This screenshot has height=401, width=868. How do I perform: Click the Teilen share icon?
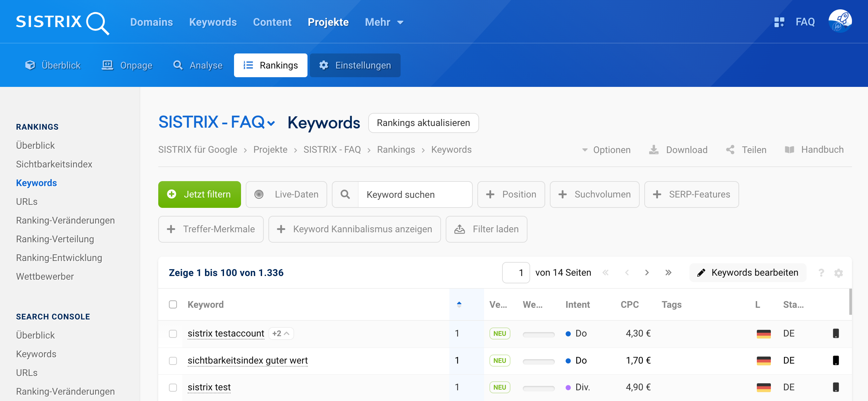tap(730, 150)
